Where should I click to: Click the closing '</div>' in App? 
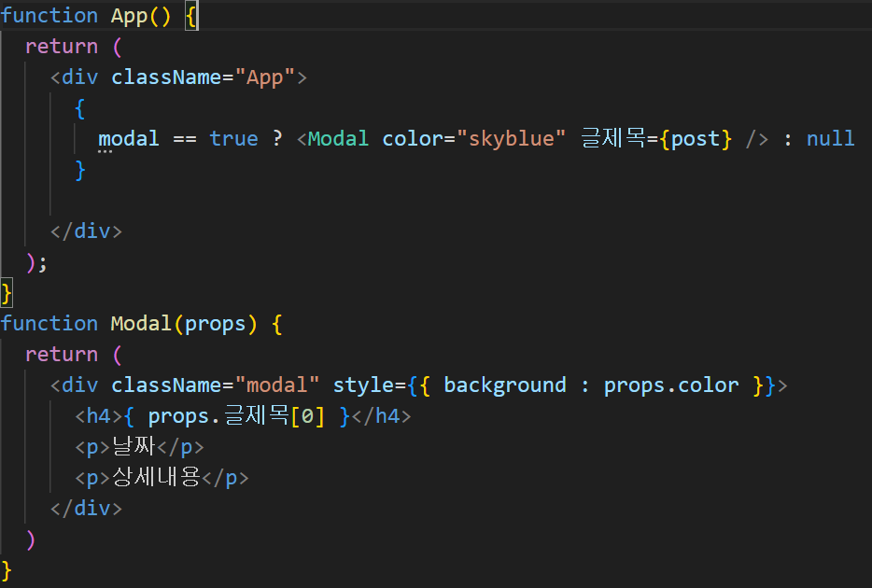click(86, 231)
